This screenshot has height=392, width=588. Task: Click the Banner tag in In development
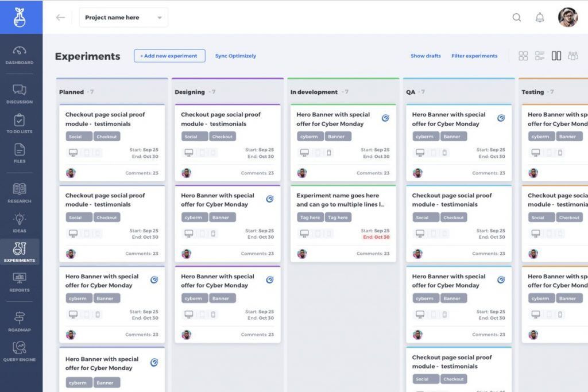pyautogui.click(x=338, y=137)
